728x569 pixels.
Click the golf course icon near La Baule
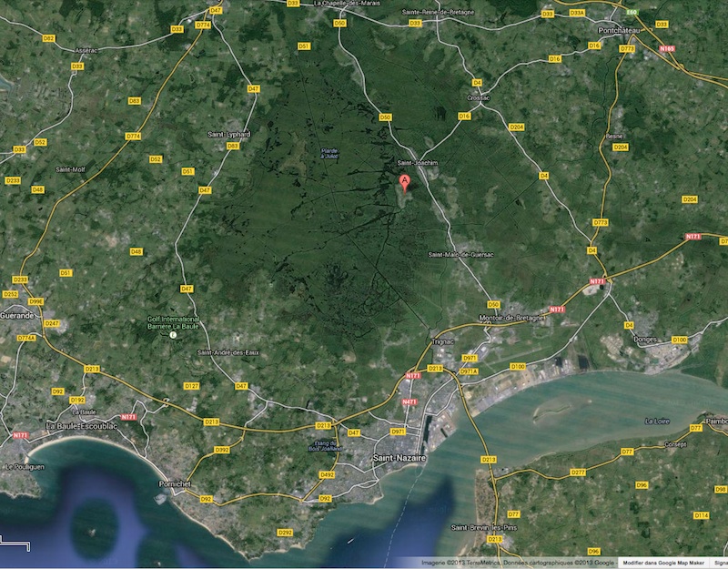[173, 336]
